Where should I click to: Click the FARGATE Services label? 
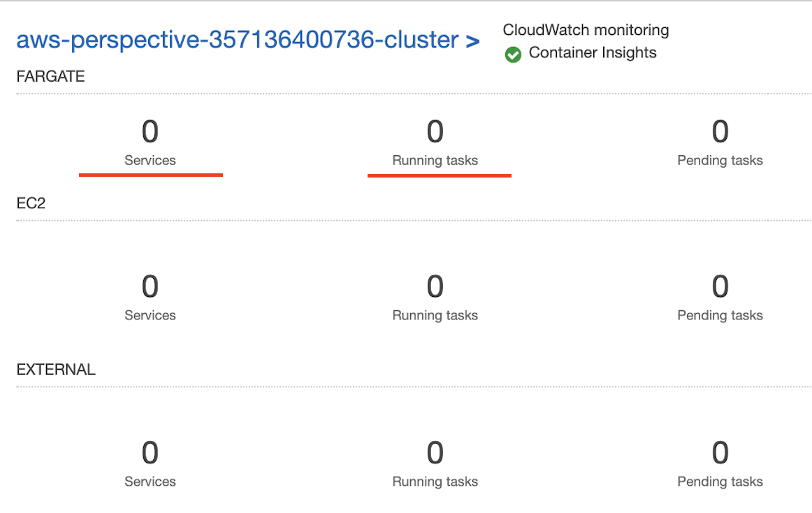(x=150, y=161)
